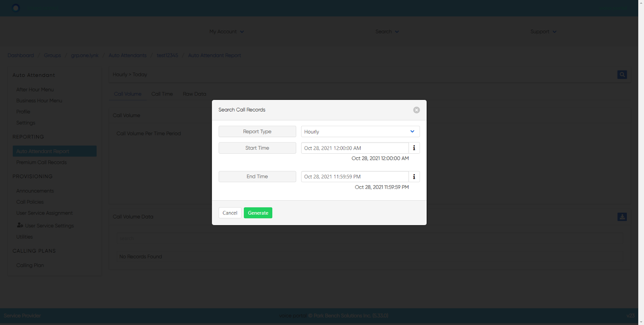Expand the My Account menu
The width and height of the screenshot is (644, 325).
tap(227, 31)
